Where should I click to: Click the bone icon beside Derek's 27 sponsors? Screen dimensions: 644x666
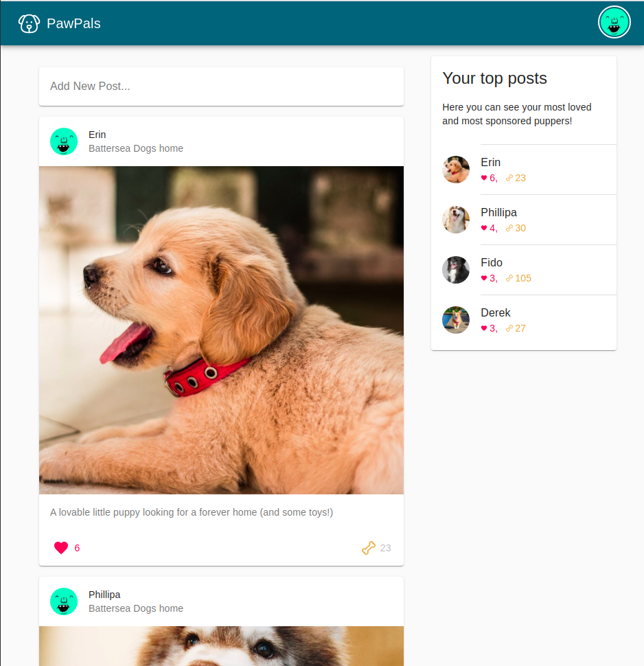click(x=509, y=328)
